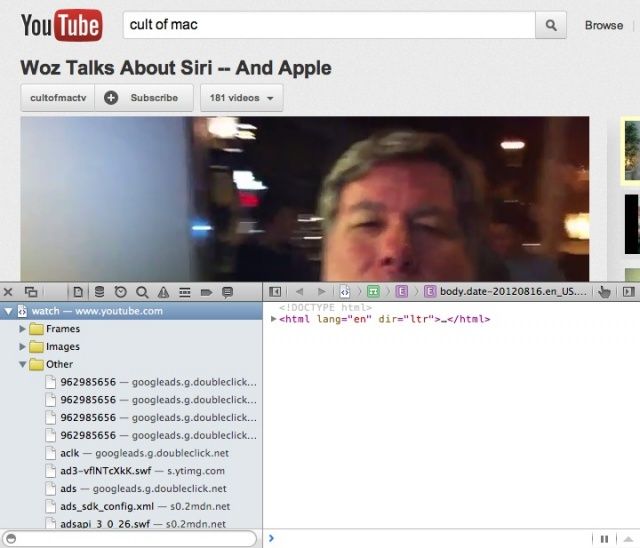The width and height of the screenshot is (640, 548).
Task: Open the Search navigator magnifier icon
Action: point(141,292)
